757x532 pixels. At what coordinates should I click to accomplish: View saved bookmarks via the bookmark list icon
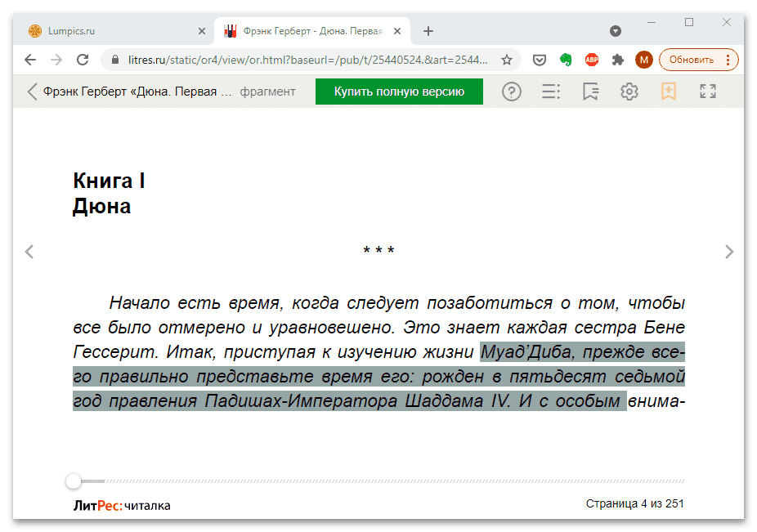[x=590, y=92]
